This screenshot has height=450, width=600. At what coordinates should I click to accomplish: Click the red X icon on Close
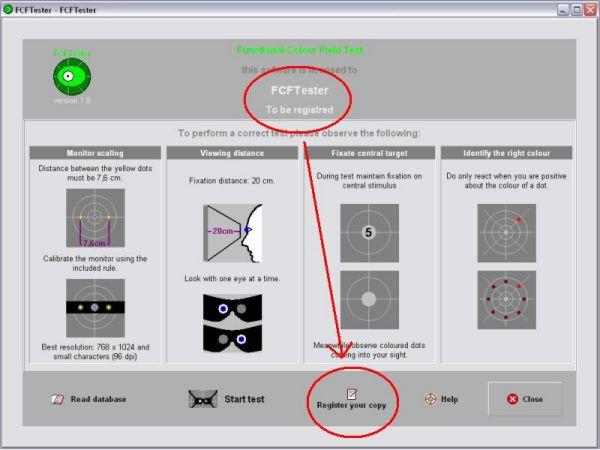pos(512,399)
